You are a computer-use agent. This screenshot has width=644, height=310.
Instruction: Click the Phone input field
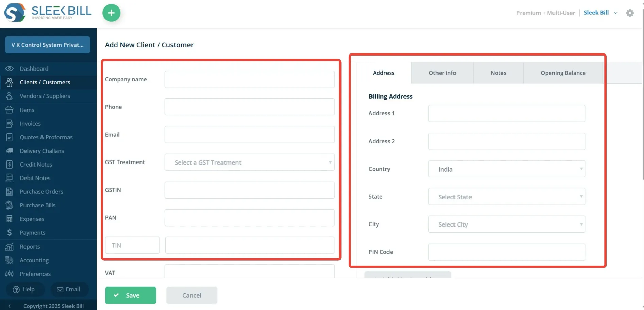(250, 107)
